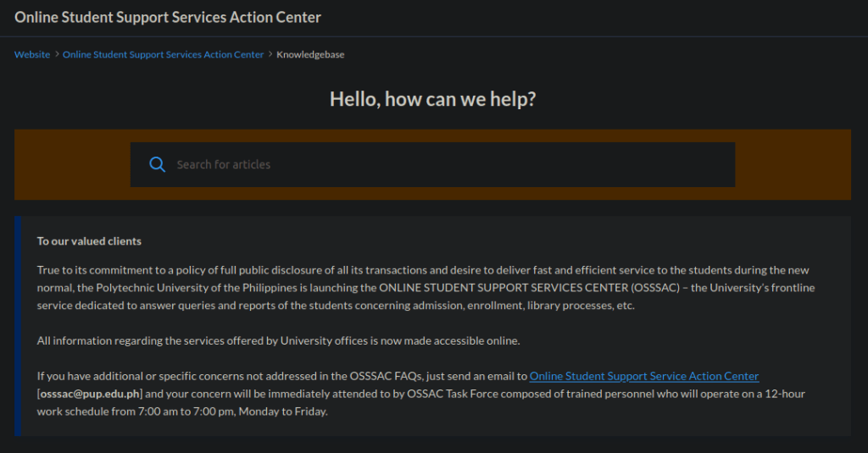Open the Online Student Support Services Action Center breadcrumb
Image resolution: width=868 pixels, height=453 pixels.
163,54
